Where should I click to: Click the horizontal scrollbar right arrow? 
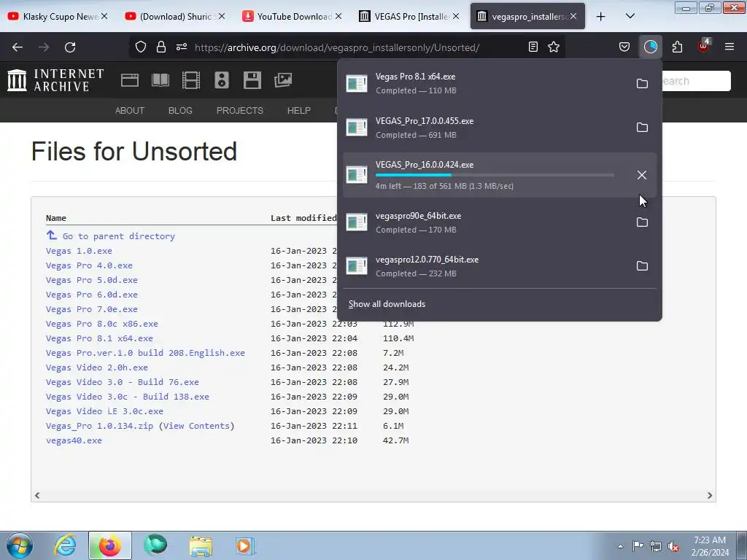(709, 495)
